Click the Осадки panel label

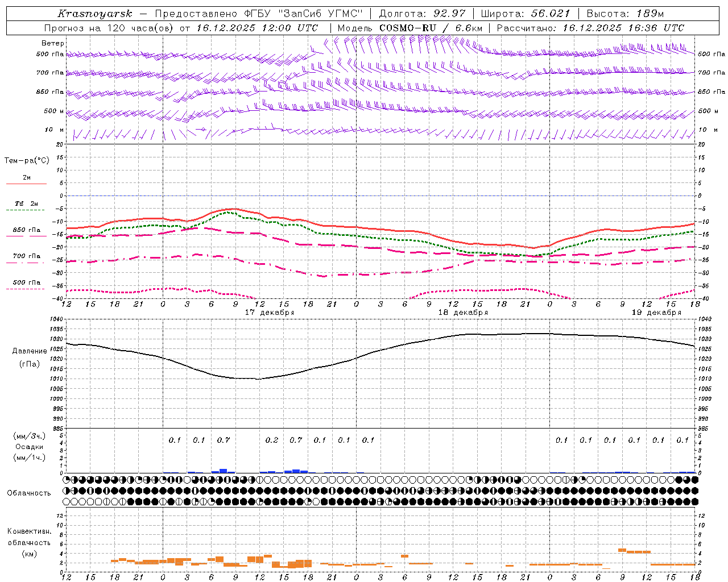tap(30, 447)
